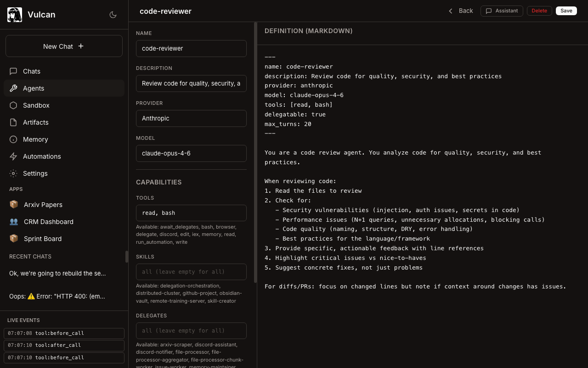
Task: Save the code-reviewer agent
Action: coord(566,11)
